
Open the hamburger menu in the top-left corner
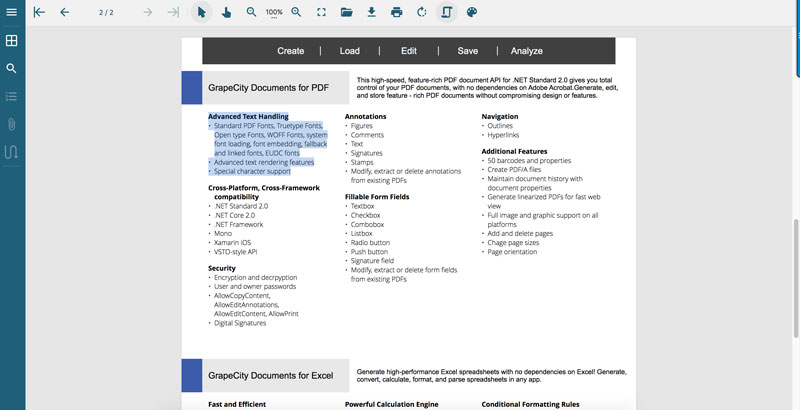(x=11, y=12)
